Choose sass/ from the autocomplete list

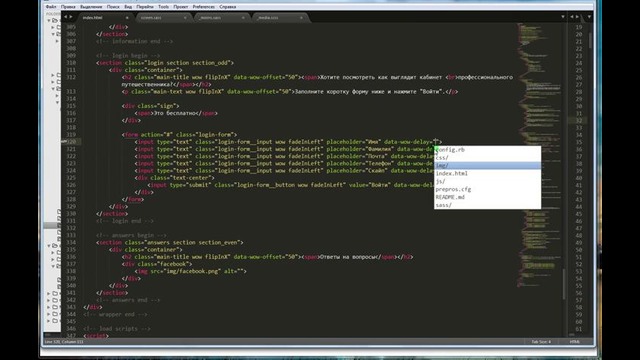click(487, 205)
